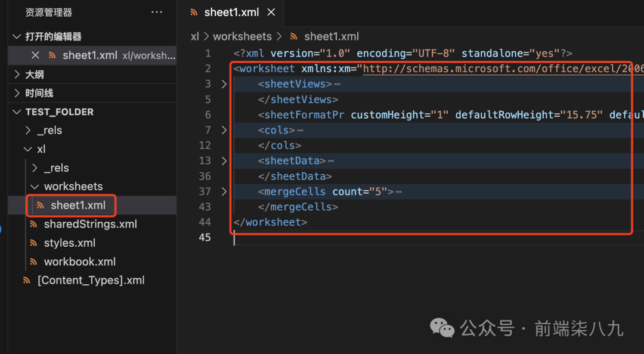Click the sheet1.xml tab file icon
The width and height of the screenshot is (644, 354).
[194, 12]
